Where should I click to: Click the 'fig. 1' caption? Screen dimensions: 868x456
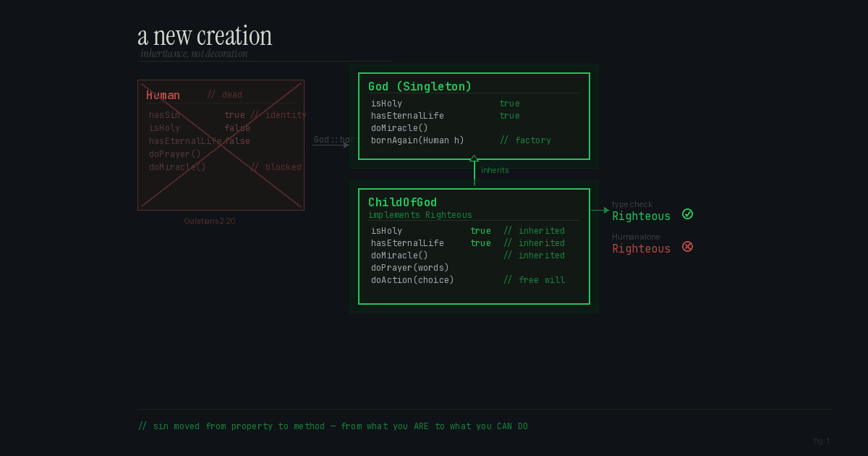[822, 441]
